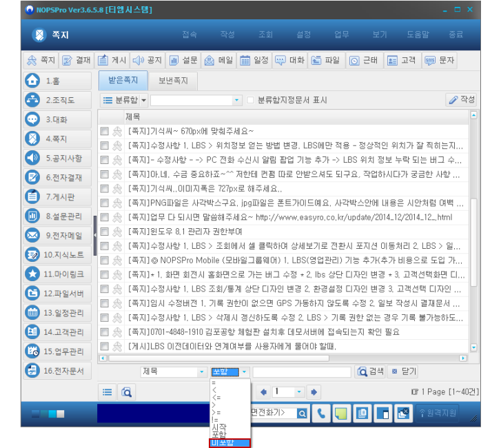The height and width of the screenshot is (448, 501).
Task: Open 13.일정관리 in sidebar
Action: [57, 313]
